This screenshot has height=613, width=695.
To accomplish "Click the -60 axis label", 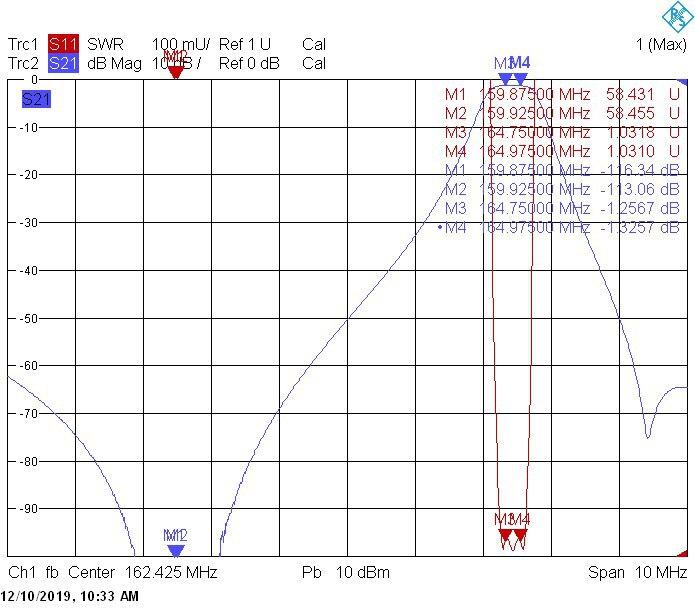I will [x=27, y=366].
